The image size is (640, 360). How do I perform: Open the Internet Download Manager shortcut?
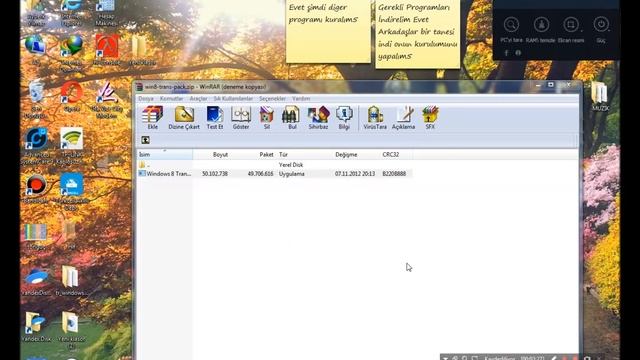tap(72, 52)
